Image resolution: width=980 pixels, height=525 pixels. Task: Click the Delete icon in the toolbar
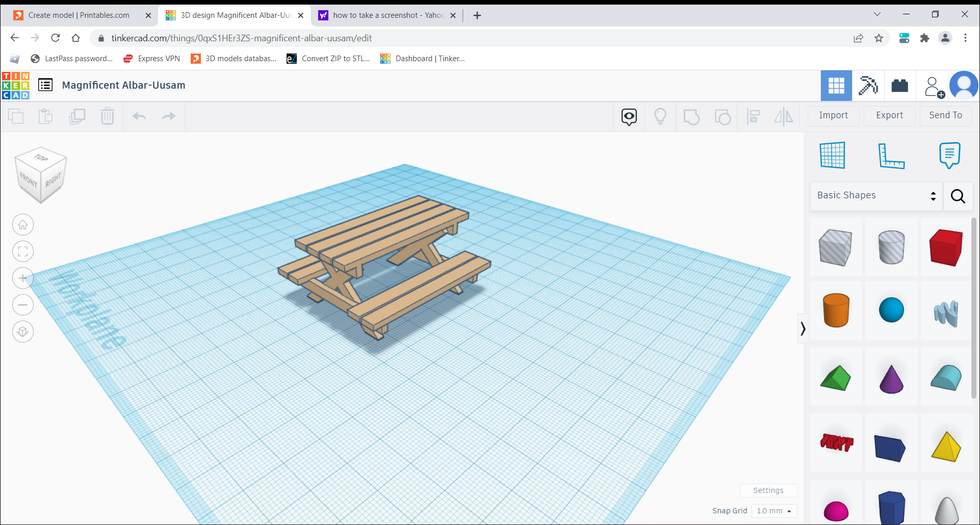click(x=108, y=116)
